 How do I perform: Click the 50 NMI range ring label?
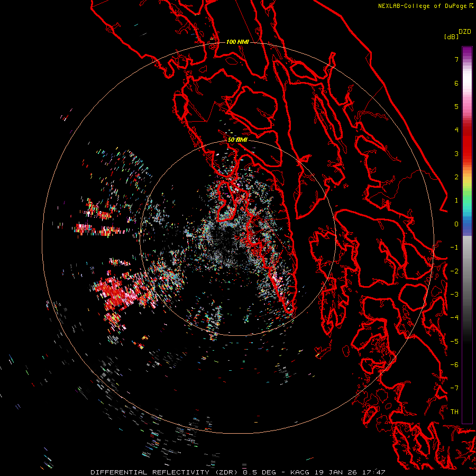point(237,140)
